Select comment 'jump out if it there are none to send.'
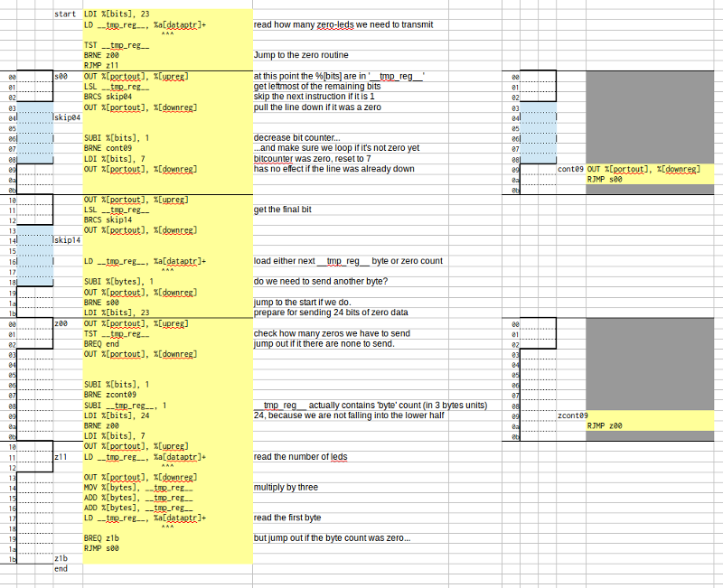Viewport: 723px width, 588px height. (324, 344)
